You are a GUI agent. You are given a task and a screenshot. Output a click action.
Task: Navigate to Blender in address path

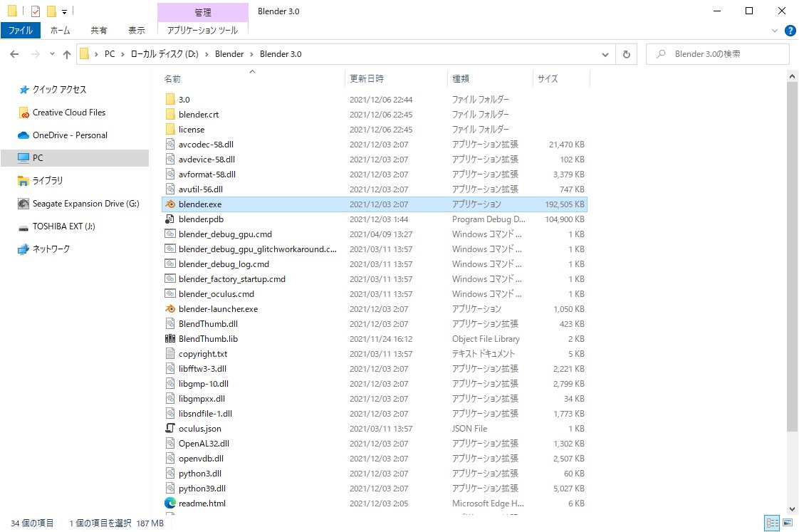229,54
